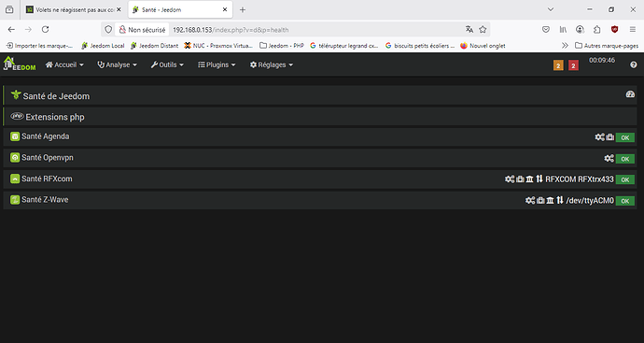Show more bookmarks with the double chevron
644x343 pixels.
tap(566, 45)
